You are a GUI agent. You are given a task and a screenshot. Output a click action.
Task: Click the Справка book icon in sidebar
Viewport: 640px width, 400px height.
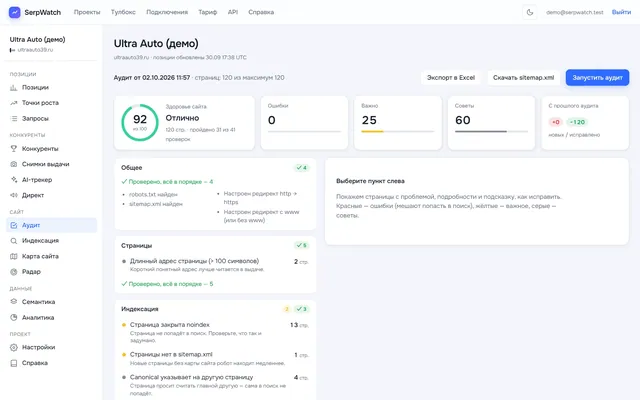click(13, 363)
